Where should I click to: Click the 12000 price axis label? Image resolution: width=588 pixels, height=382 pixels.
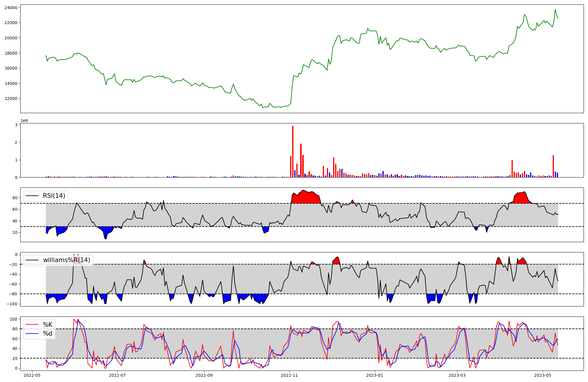[11, 99]
